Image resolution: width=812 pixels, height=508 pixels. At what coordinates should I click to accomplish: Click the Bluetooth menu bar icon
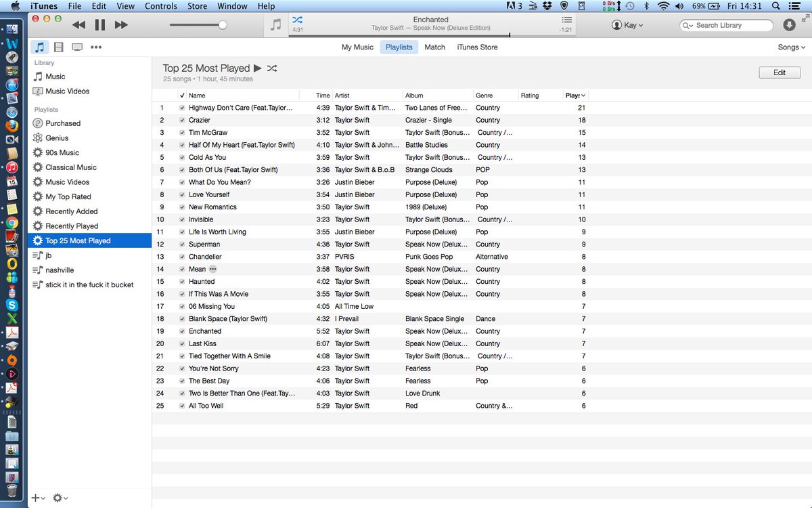(646, 6)
